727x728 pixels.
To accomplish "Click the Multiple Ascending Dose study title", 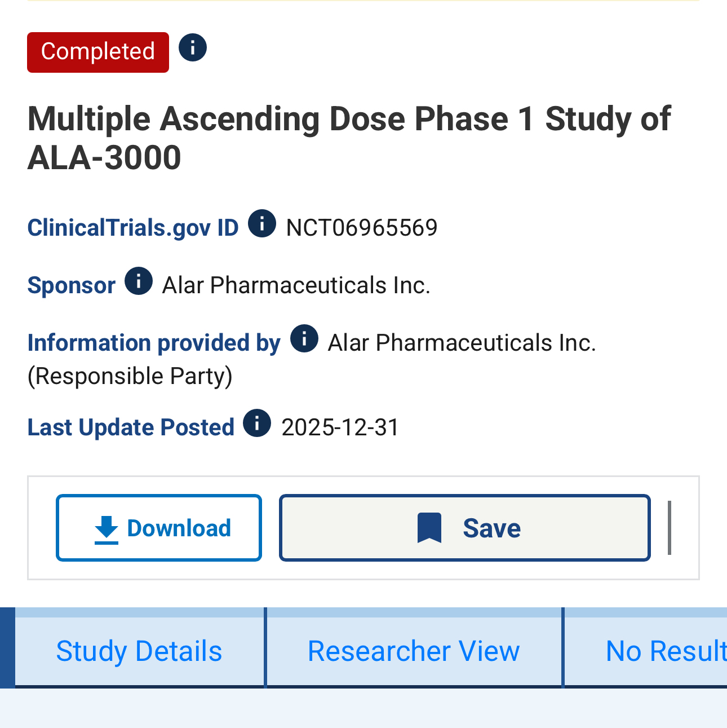I will click(x=349, y=138).
